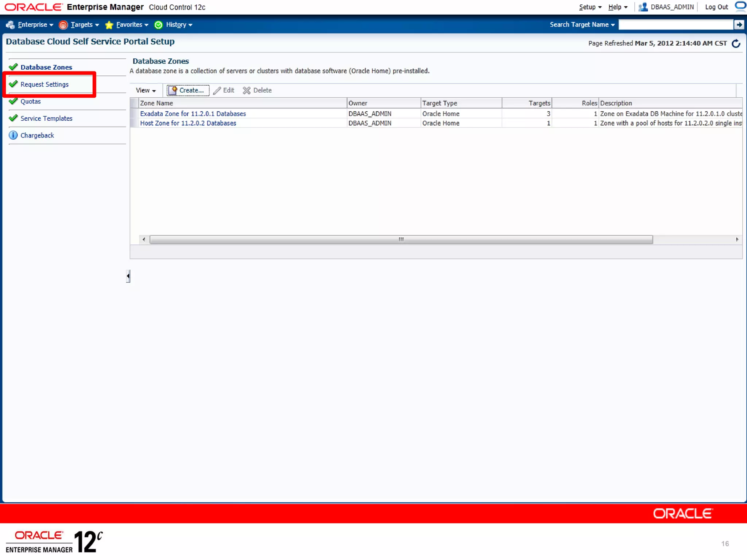
Task: Click the DBAAS_ADMIN user icon
Action: pos(643,7)
